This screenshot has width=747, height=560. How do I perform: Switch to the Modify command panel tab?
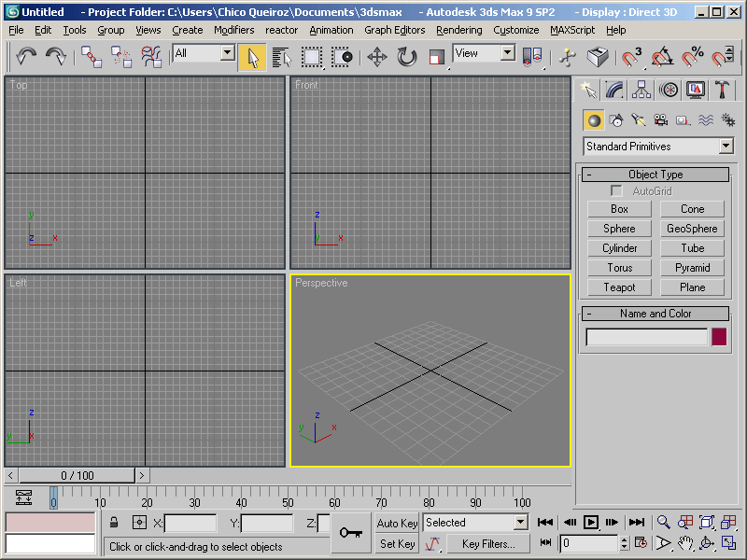coord(614,90)
